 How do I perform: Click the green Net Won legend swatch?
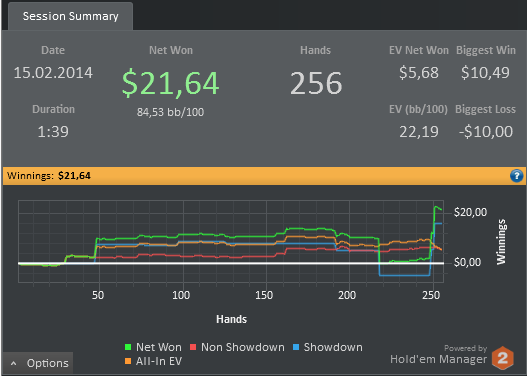click(128, 347)
